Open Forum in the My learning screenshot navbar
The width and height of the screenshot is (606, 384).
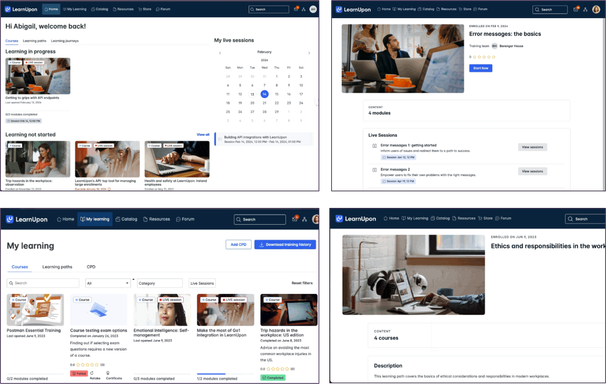185,219
